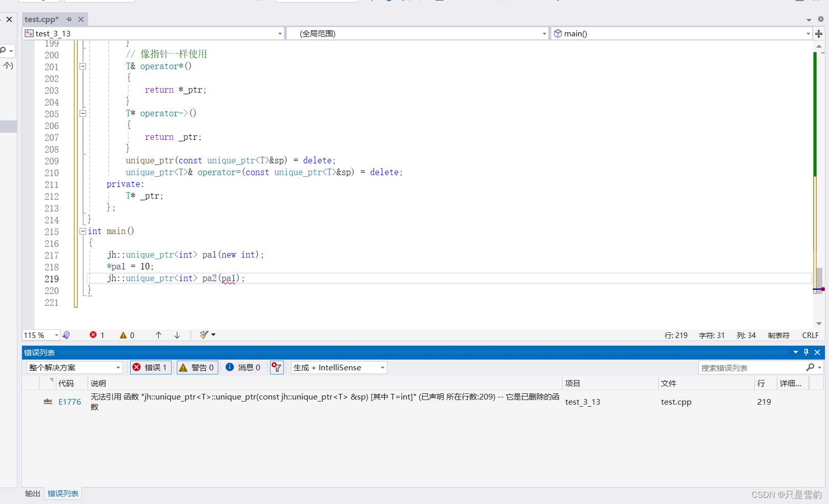Close the test.cpp tab
This screenshot has width=829, height=504.
(x=81, y=19)
